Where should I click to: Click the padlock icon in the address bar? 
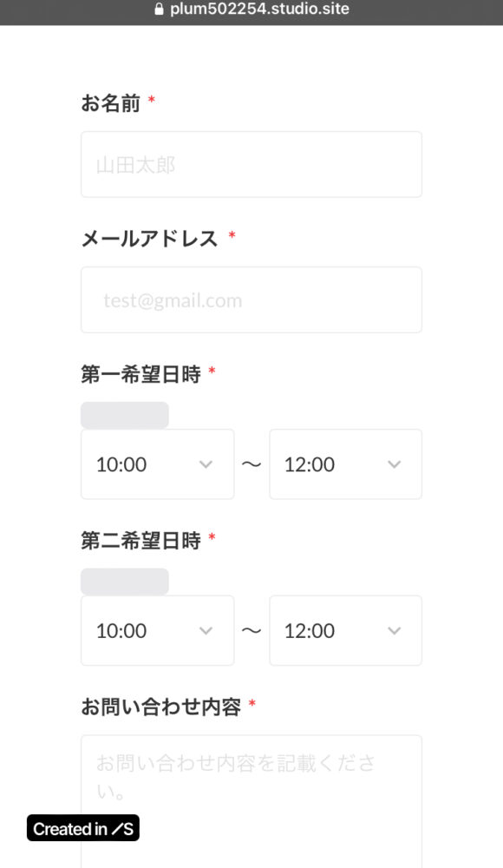(x=160, y=10)
